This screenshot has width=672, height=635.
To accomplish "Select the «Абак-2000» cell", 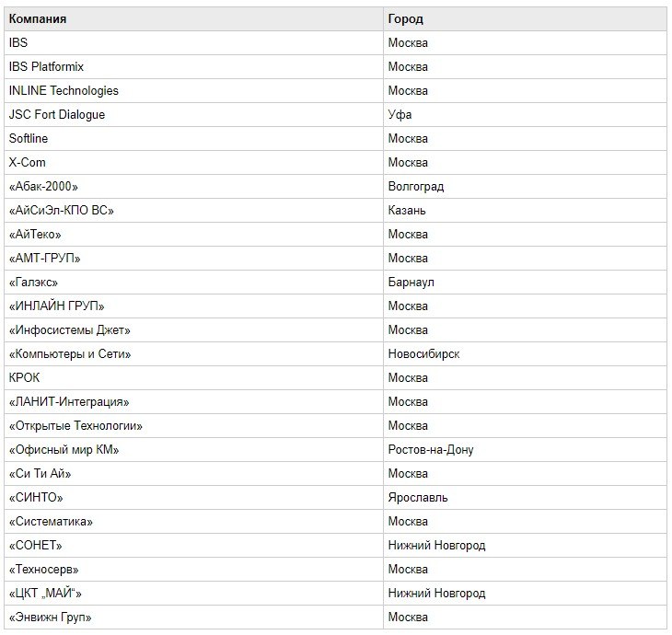I will click(43, 186).
